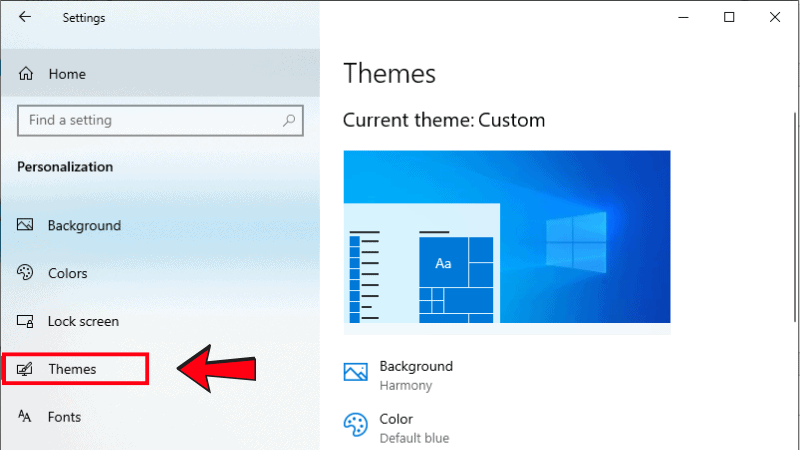Click the Background image icon under theme preview
Screen dimensions: 800x450
(x=356, y=372)
